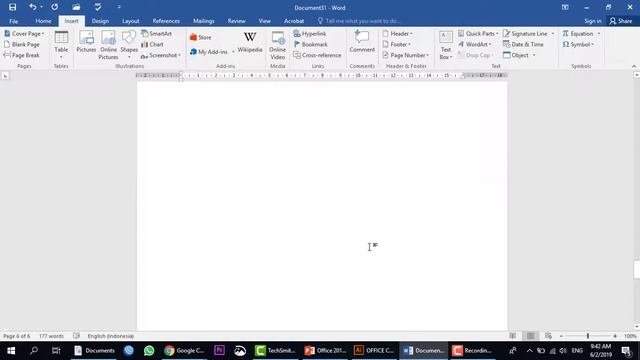Screen dimensions: 640x360
Task: Open WhatsApp from the taskbar
Action: (149, 350)
